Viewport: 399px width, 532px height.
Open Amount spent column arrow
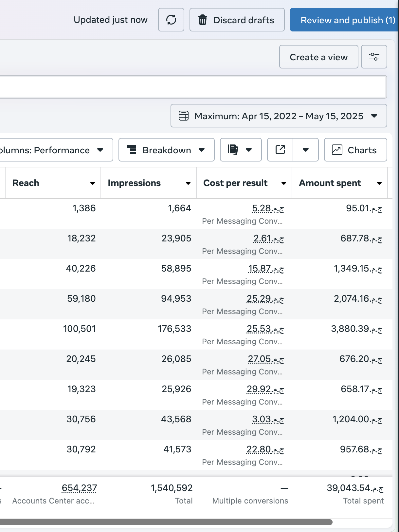(379, 183)
